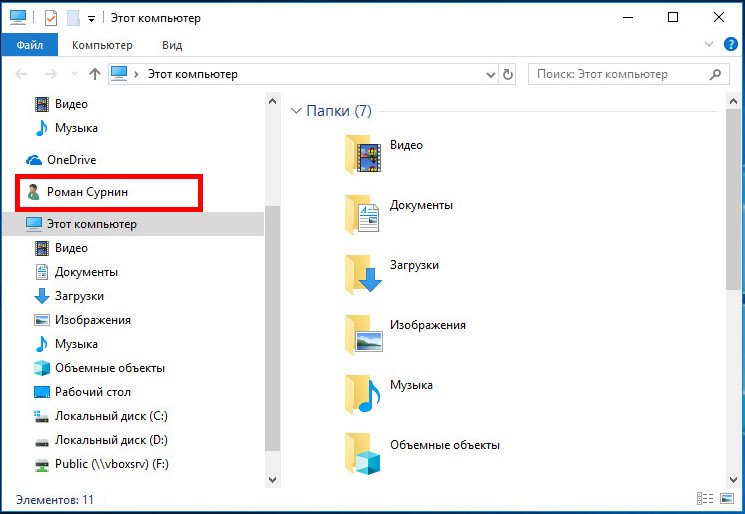Minimize the Этот компьютер window

click(628, 18)
